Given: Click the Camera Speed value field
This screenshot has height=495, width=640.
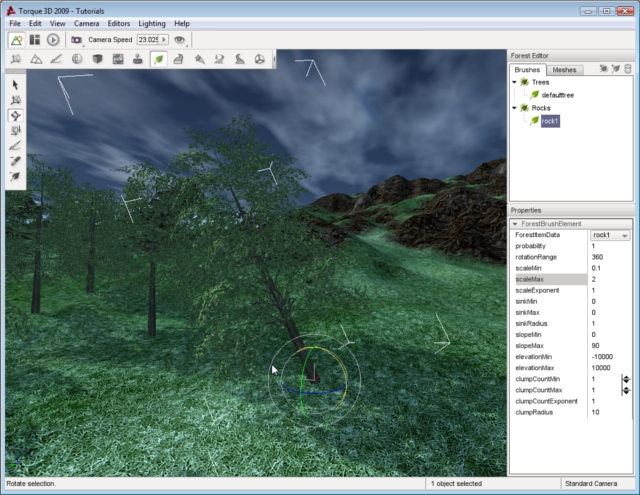Looking at the screenshot, I should [150, 40].
